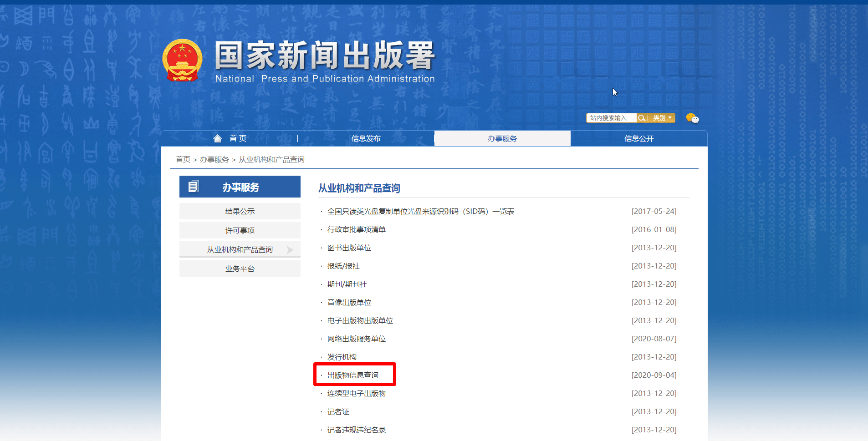Expand 从业机构和产品查询 via its arrow
Image resolution: width=868 pixels, height=441 pixels.
(x=290, y=249)
